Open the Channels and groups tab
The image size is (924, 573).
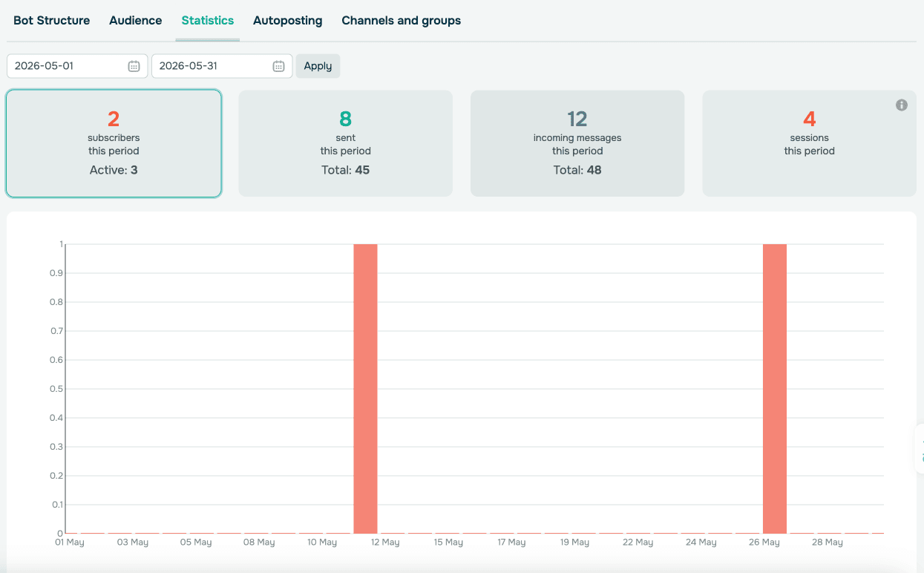click(402, 21)
